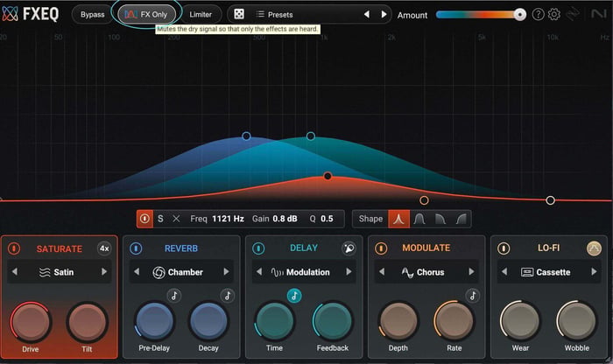613x364 pixels.
Task: Click the band Freq value 1121 Hz
Action: point(228,219)
